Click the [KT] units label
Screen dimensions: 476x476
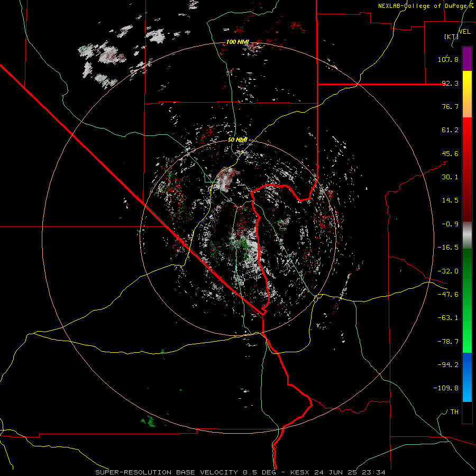click(x=452, y=36)
